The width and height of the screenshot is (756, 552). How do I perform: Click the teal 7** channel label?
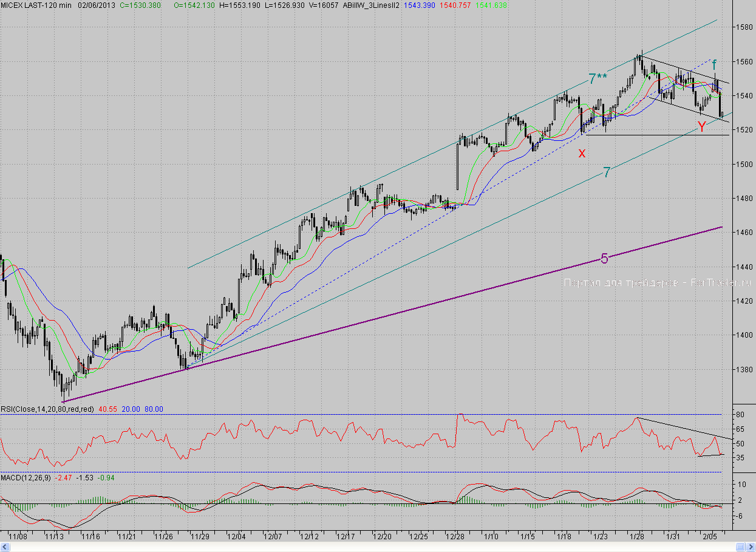pos(598,78)
